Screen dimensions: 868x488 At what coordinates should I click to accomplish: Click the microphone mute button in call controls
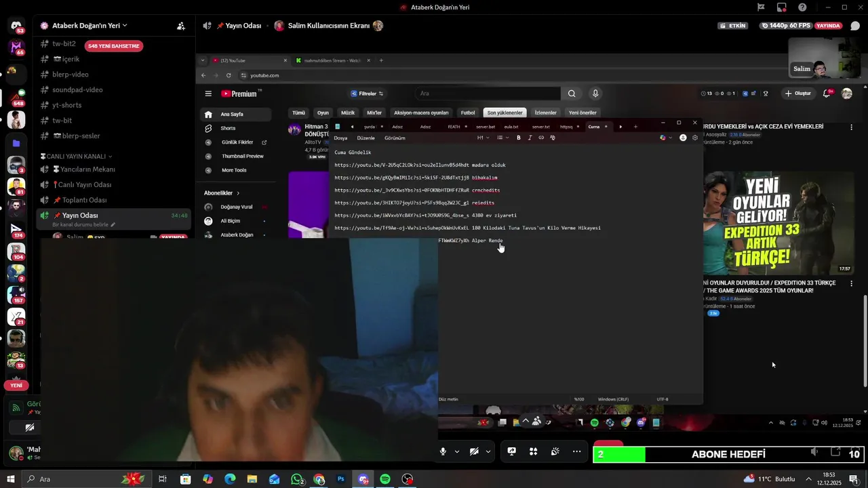coord(443,451)
